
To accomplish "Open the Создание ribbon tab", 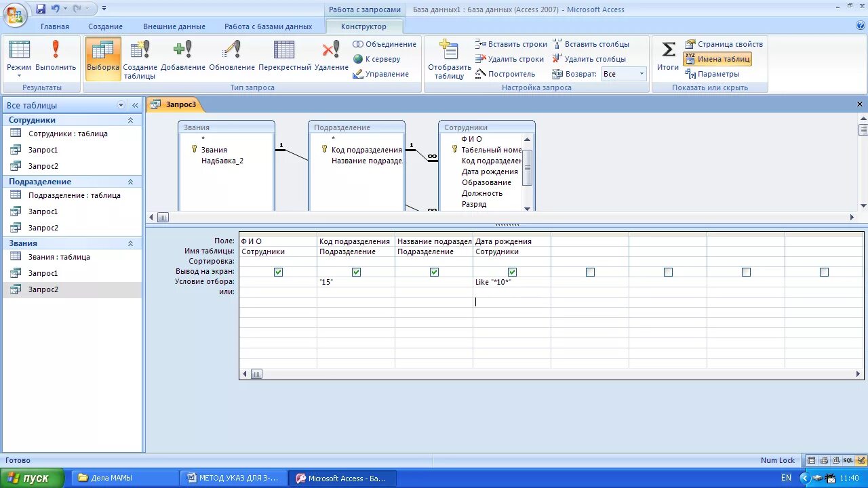I will coord(105,26).
